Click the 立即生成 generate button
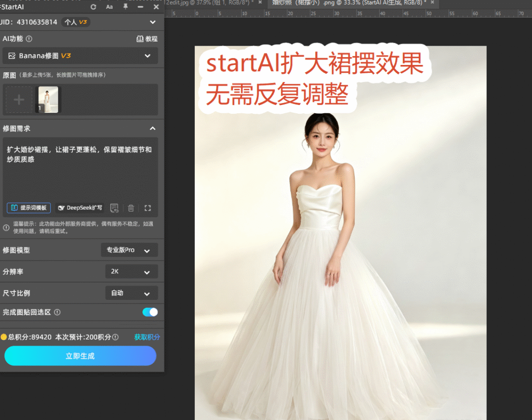 (x=80, y=356)
